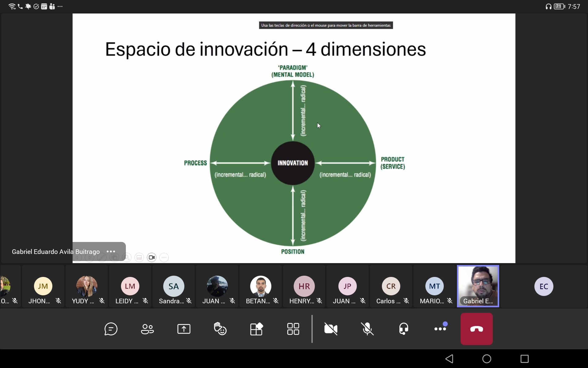Show the participants list
The image size is (588, 368).
coord(147,329)
